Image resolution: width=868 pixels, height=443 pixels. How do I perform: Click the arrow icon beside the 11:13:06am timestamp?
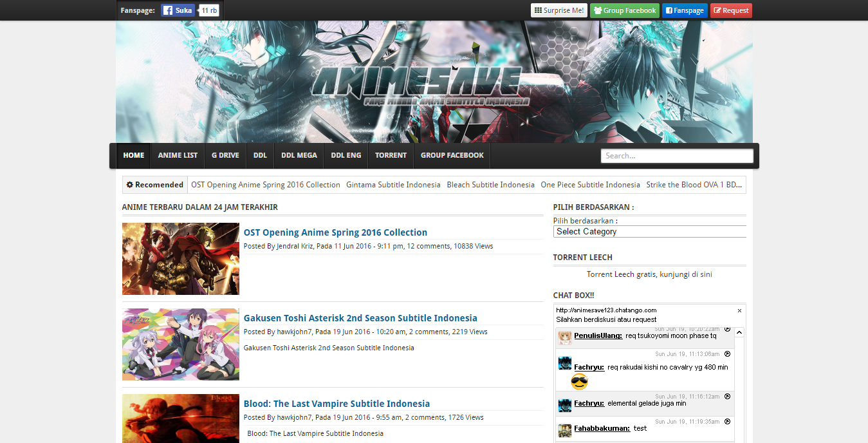point(727,354)
